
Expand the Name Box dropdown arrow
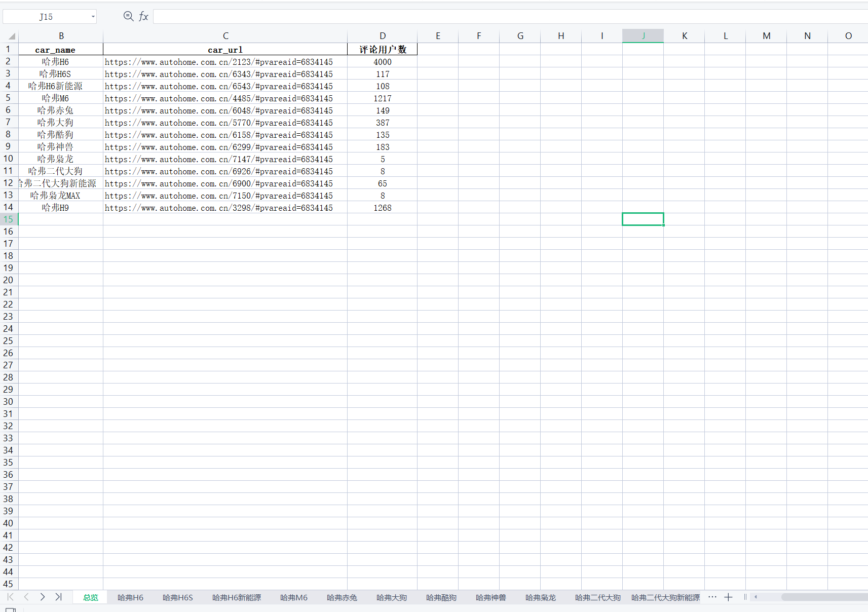(x=93, y=17)
